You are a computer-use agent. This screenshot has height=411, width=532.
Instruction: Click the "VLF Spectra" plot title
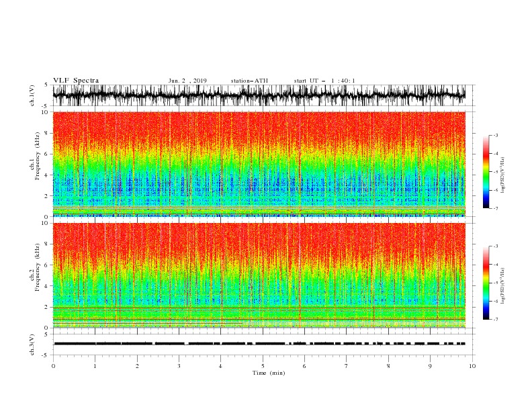tap(76, 81)
